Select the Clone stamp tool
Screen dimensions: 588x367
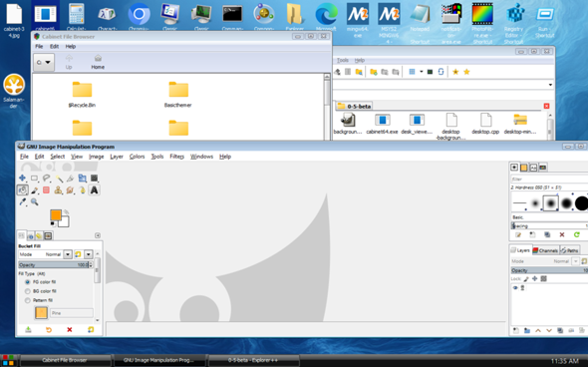58,190
